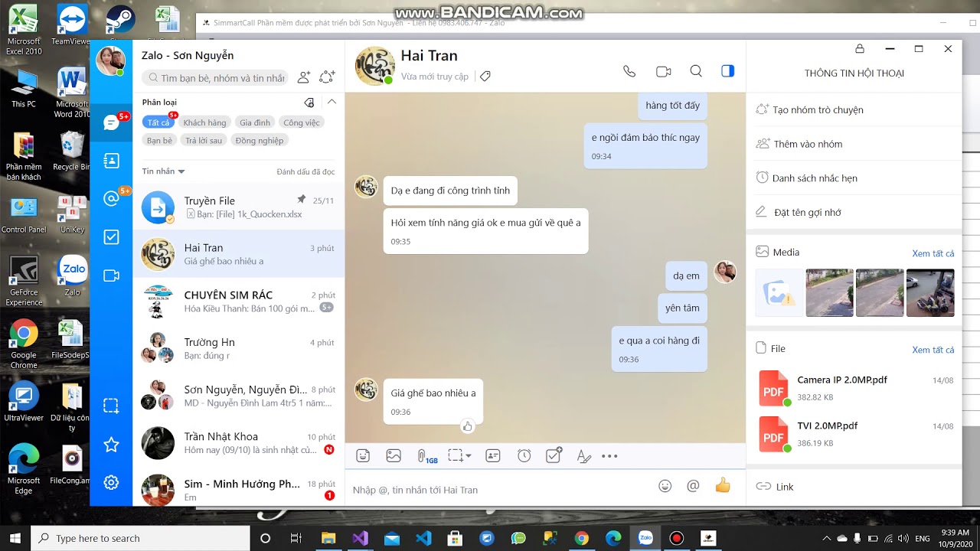Open Zalo settings gear

click(x=111, y=482)
